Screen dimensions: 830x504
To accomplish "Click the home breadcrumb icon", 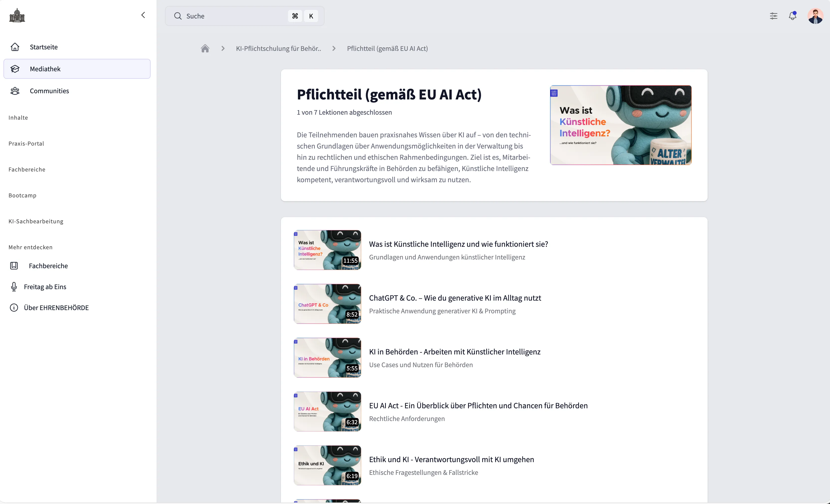I will click(x=205, y=49).
